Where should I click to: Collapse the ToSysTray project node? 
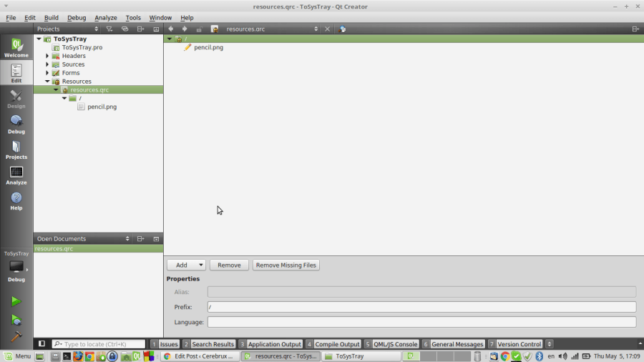39,39
